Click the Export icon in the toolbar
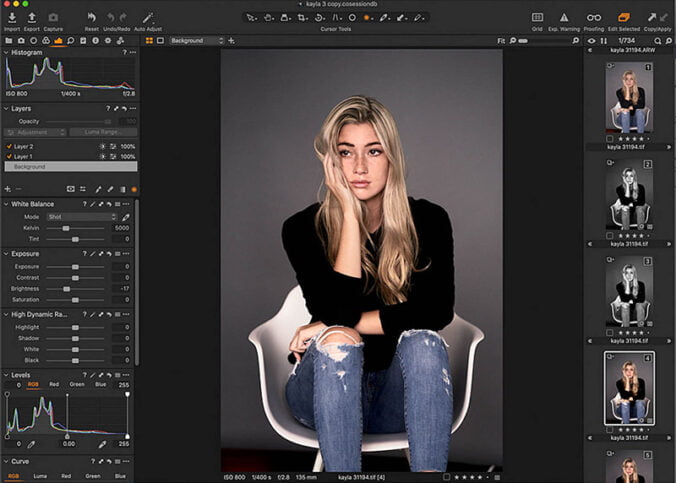Viewport: 676px width, 483px height. click(31, 17)
